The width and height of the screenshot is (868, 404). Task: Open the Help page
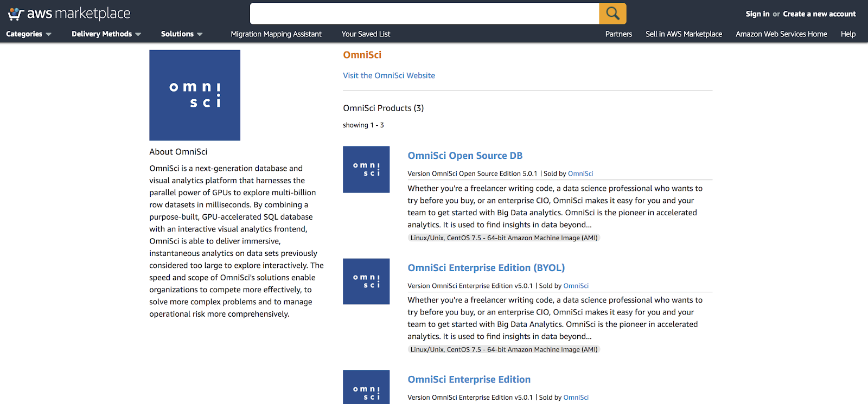click(x=848, y=34)
